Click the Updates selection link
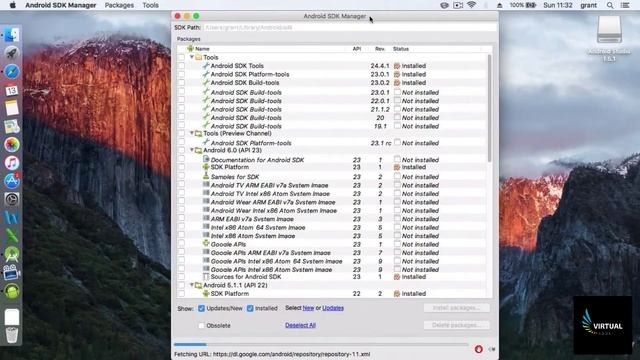Screen dimensions: 640x360 pos(333,308)
